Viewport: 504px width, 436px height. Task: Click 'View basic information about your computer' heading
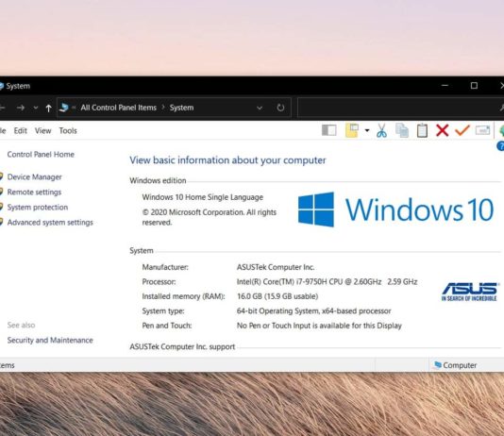tap(227, 160)
